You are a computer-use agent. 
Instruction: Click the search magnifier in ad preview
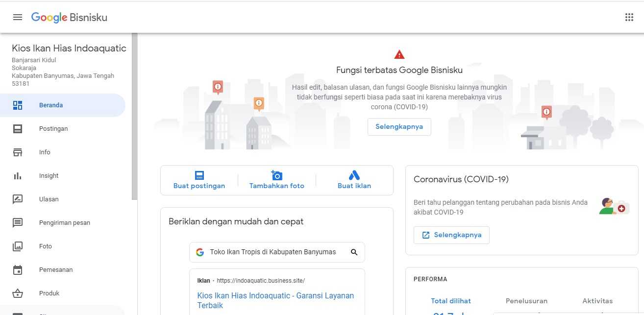[354, 252]
